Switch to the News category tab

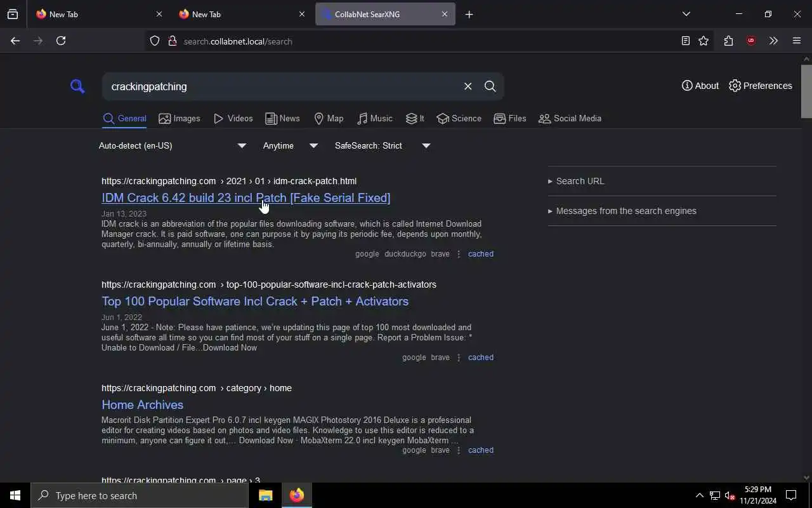pyautogui.click(x=282, y=119)
